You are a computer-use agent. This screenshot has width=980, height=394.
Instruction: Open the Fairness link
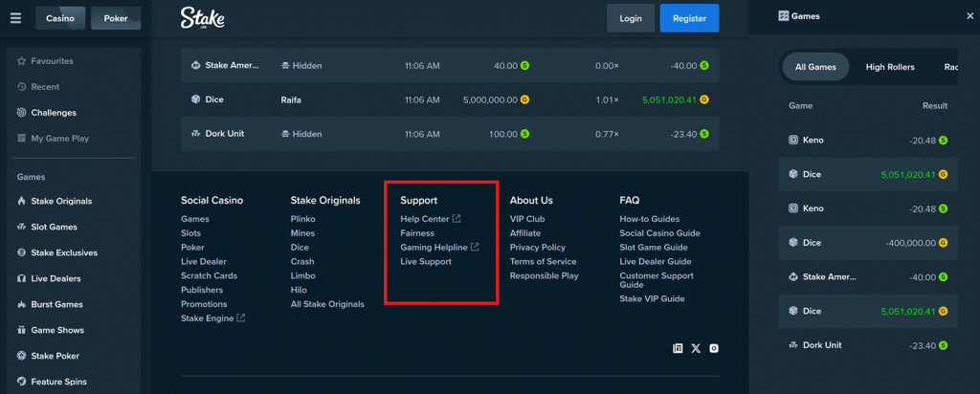(x=417, y=233)
